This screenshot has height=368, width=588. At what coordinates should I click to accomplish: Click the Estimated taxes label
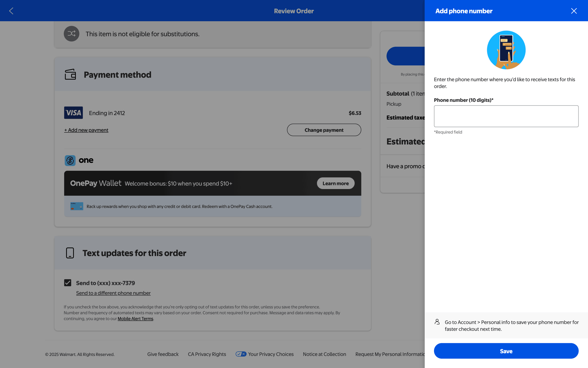click(x=405, y=117)
